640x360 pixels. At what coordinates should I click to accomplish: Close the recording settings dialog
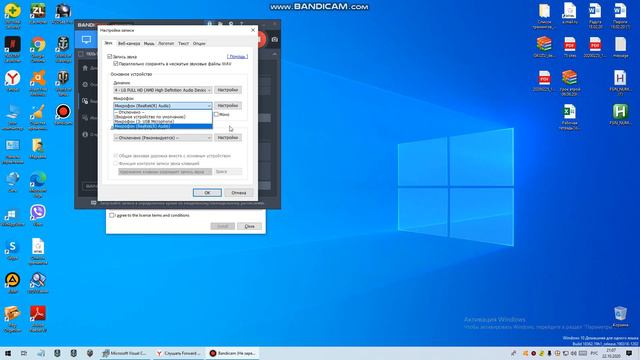253,30
